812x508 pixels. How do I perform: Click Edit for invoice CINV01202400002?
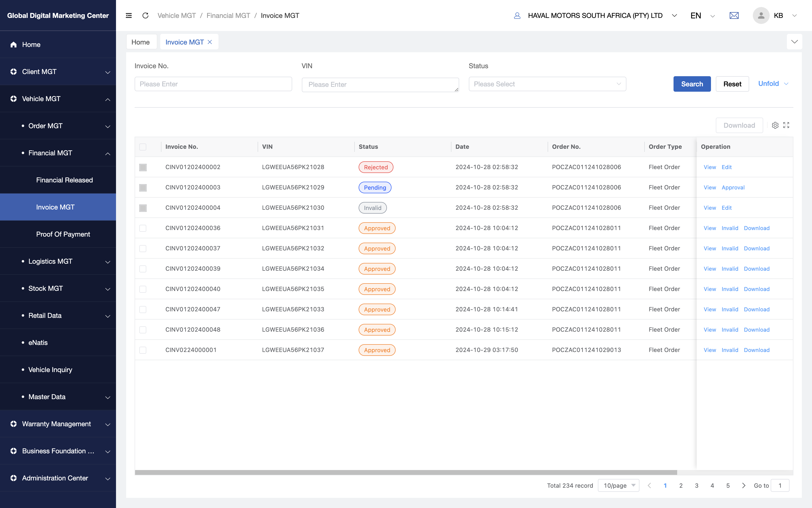click(726, 167)
